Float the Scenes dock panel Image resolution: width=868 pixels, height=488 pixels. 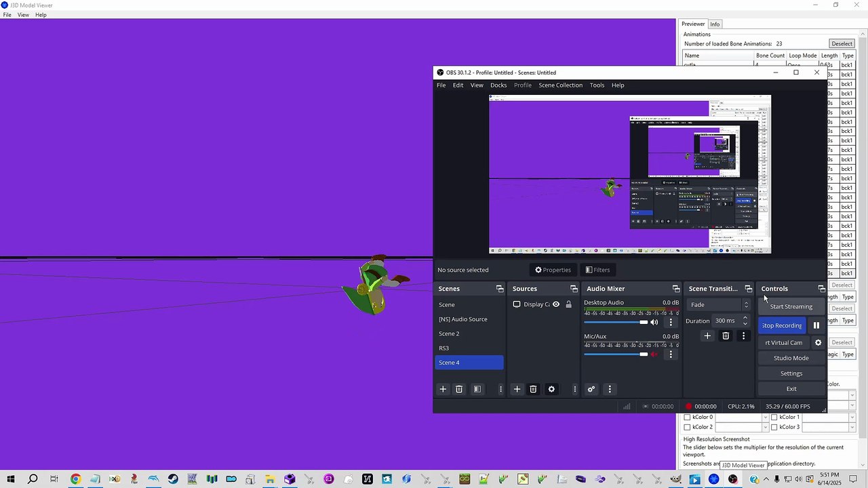[x=500, y=289]
